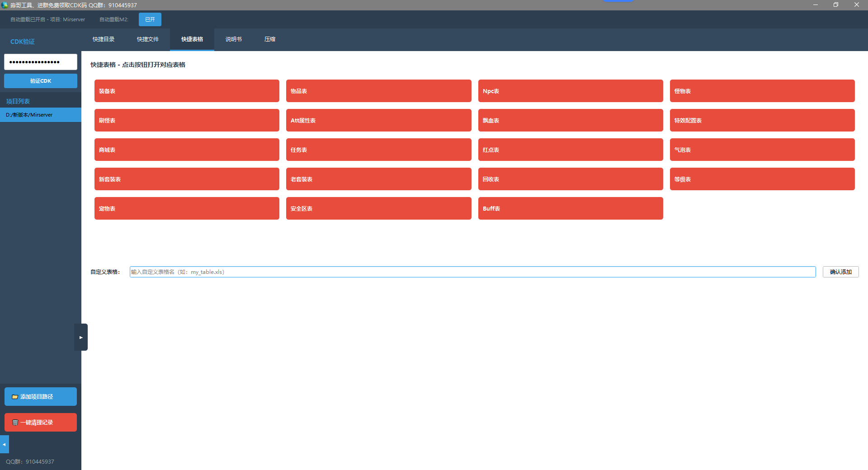
Task: Click the custom table name input field
Action: [472, 272]
